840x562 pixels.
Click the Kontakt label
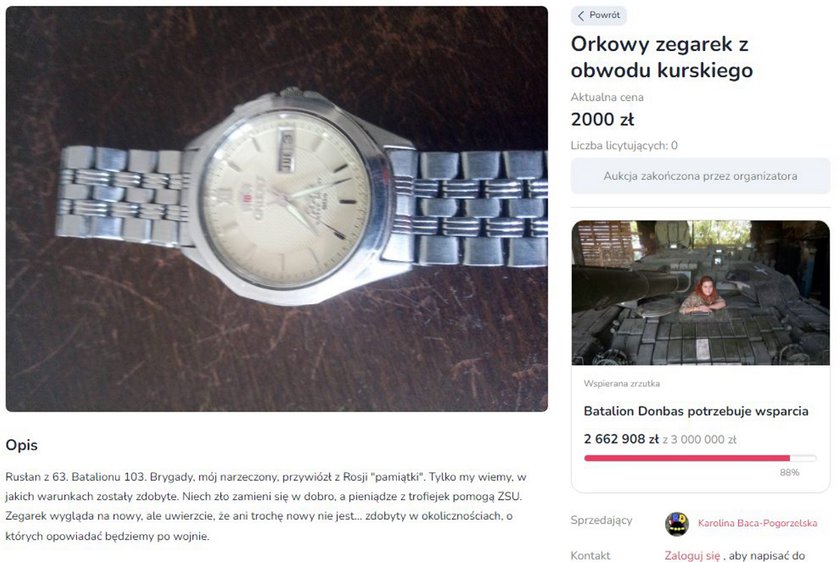tap(590, 556)
